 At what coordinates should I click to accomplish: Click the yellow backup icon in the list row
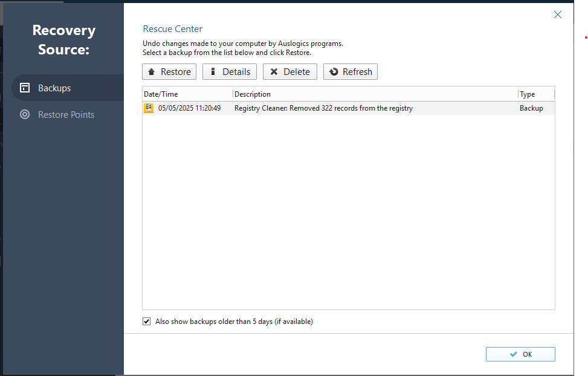pyautogui.click(x=149, y=108)
